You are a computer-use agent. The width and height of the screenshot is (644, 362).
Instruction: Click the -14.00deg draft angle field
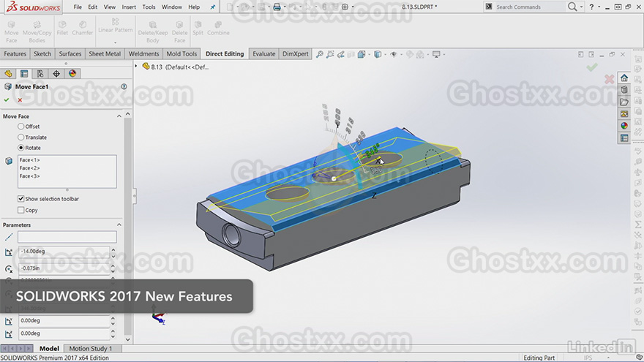pyautogui.click(x=64, y=251)
